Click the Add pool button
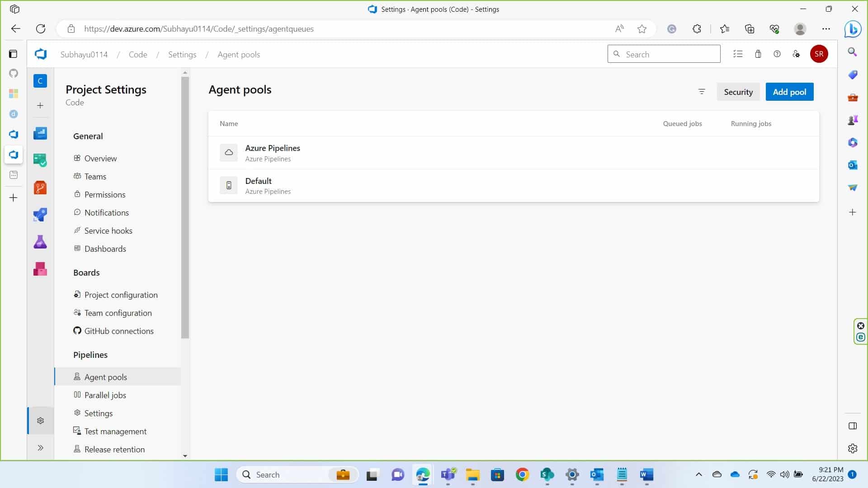868x488 pixels. (789, 92)
